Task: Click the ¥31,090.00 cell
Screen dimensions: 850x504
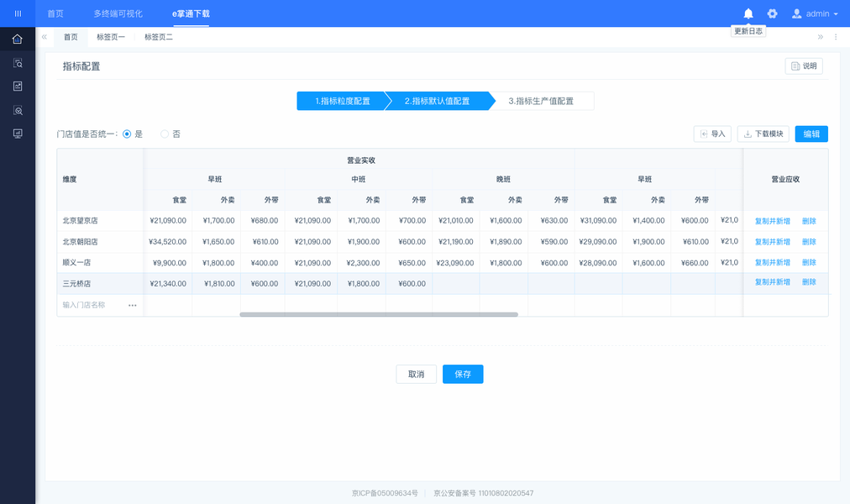Action: (x=598, y=221)
